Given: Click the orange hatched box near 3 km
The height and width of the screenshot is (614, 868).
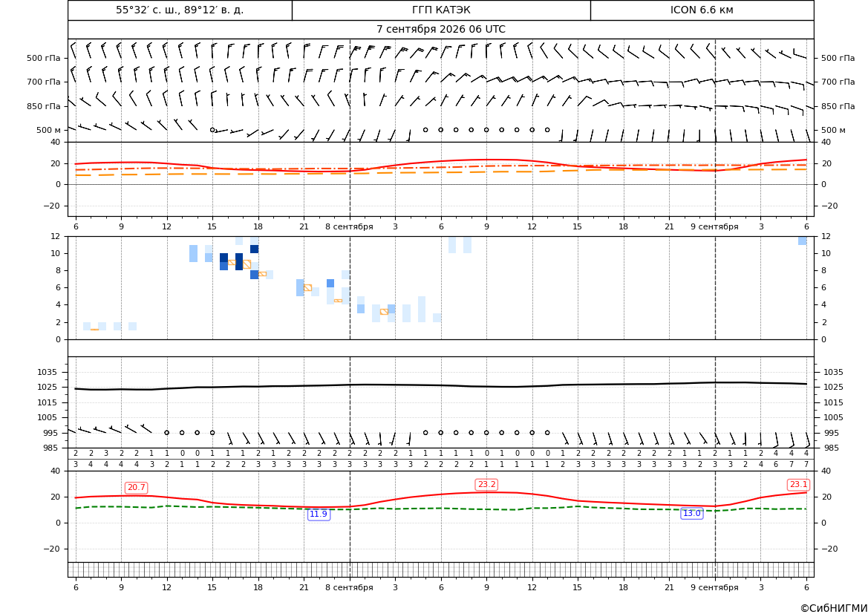Looking at the screenshot, I should [x=384, y=312].
